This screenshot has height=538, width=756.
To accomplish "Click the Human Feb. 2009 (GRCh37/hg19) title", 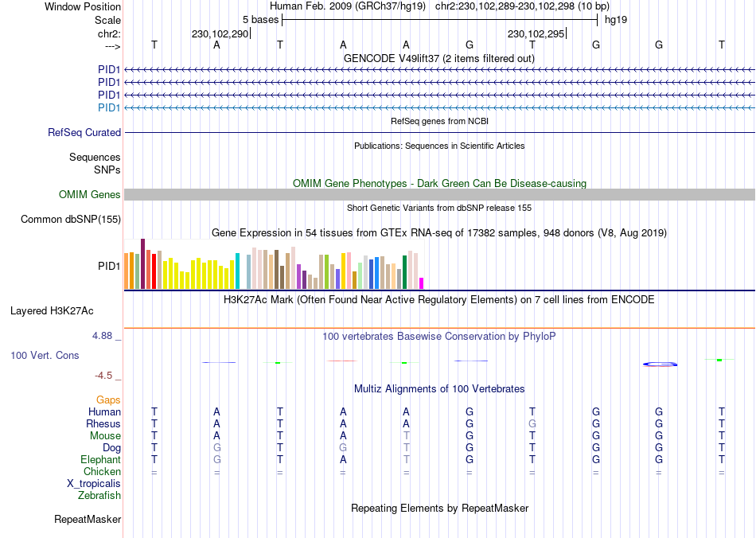I will (x=348, y=6).
